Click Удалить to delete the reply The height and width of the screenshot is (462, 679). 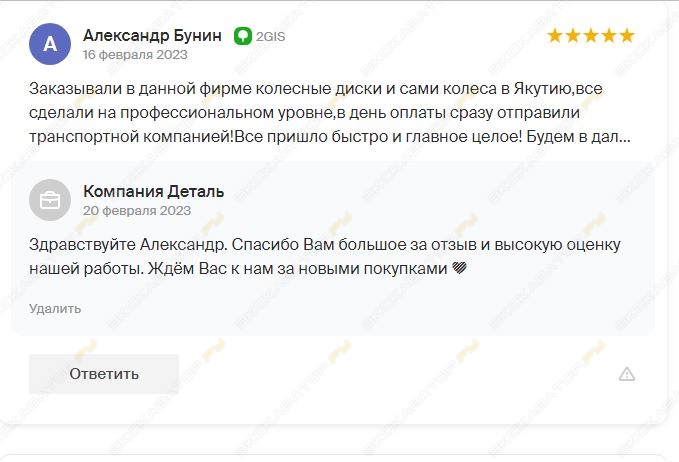click(55, 309)
